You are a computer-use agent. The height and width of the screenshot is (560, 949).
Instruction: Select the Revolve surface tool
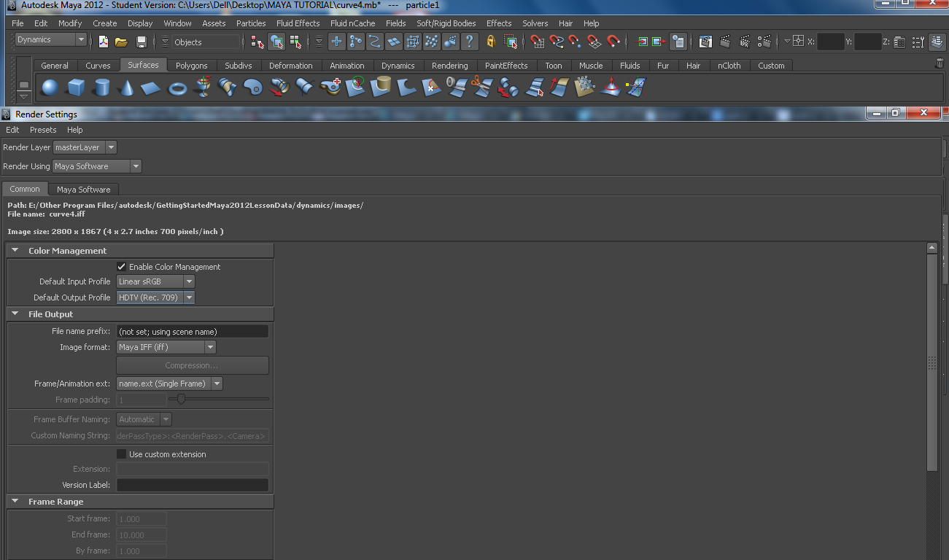(203, 88)
